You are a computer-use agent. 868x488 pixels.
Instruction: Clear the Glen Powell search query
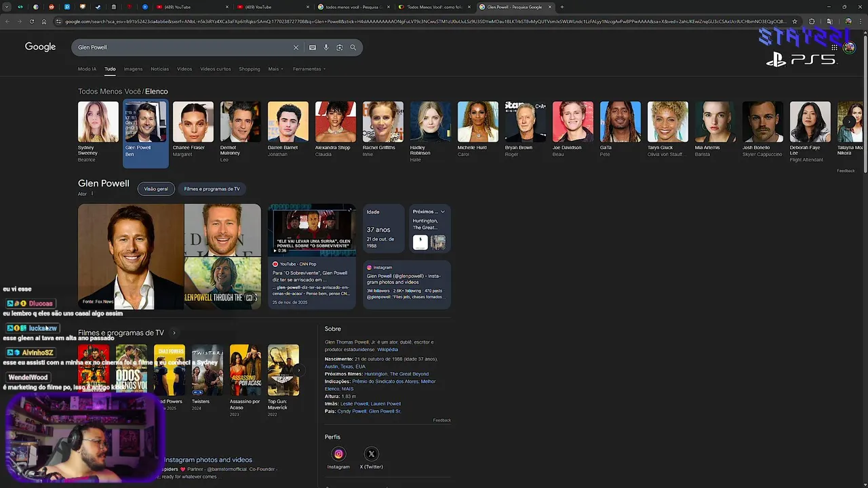click(x=296, y=47)
